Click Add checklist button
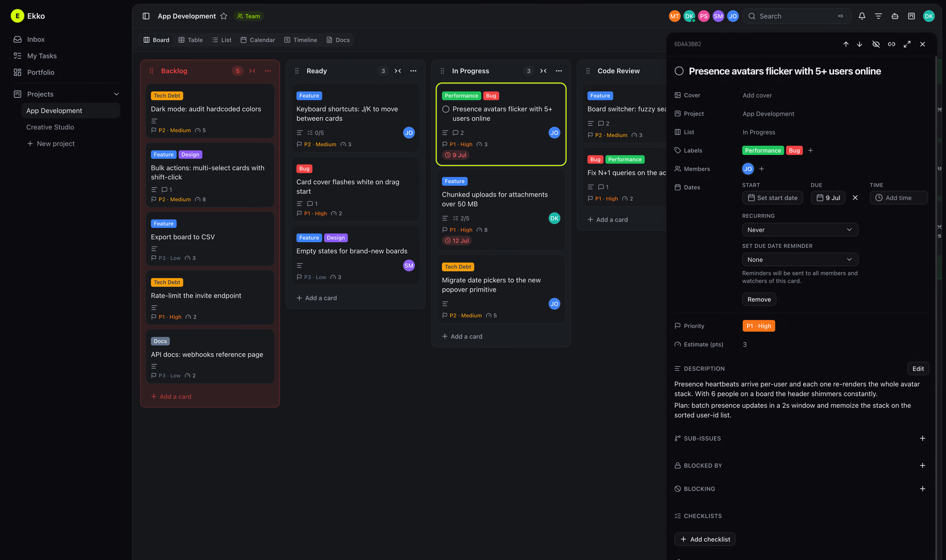The image size is (946, 560). point(705,539)
